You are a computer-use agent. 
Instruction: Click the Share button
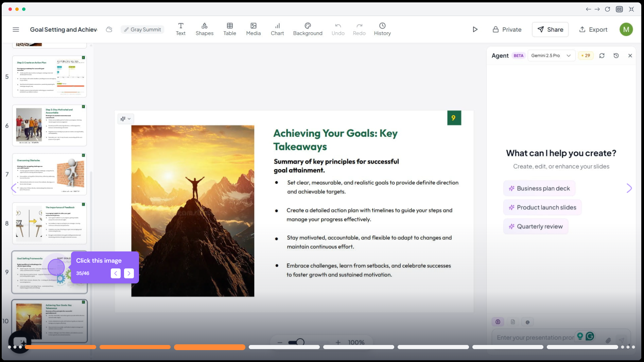click(550, 30)
